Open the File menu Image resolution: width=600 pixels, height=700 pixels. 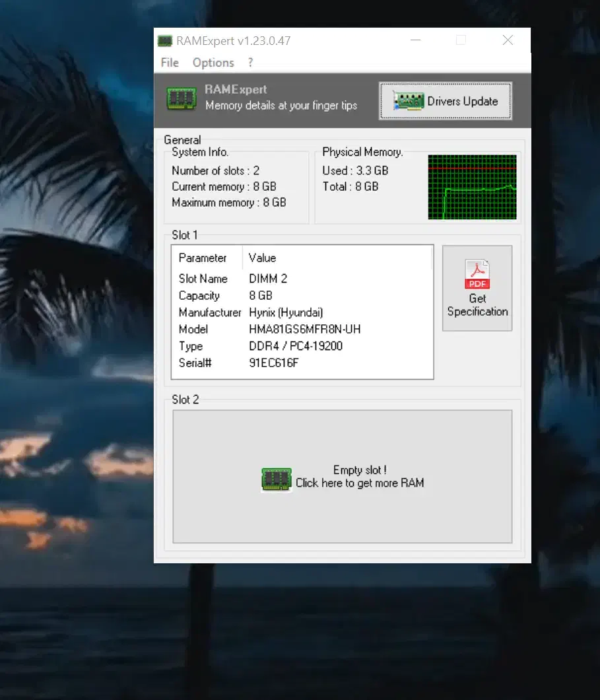(x=170, y=63)
